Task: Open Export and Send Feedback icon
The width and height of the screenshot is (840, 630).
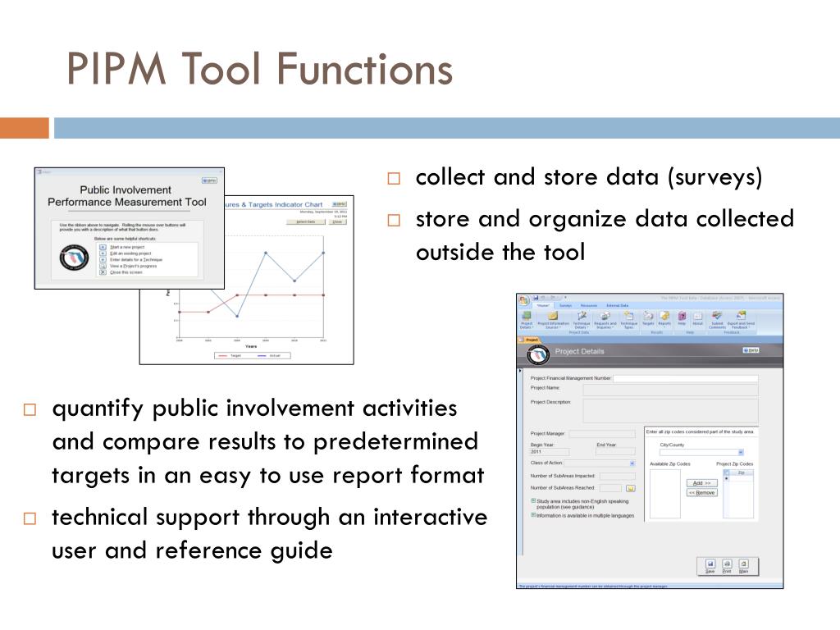Action: click(741, 318)
